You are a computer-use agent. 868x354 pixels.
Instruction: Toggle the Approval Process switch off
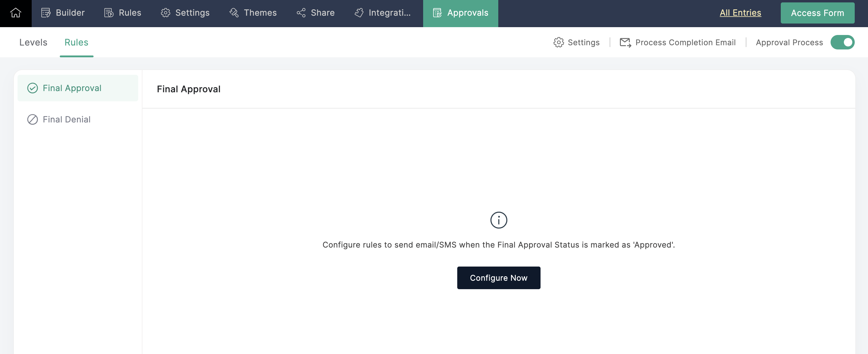pos(842,43)
